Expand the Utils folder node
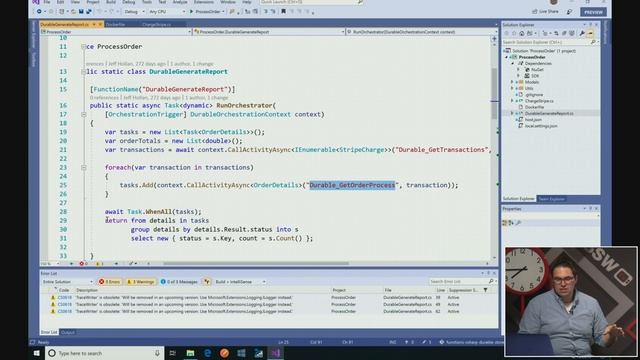Image resolution: width=640 pixels, height=360 pixels. 512,88
